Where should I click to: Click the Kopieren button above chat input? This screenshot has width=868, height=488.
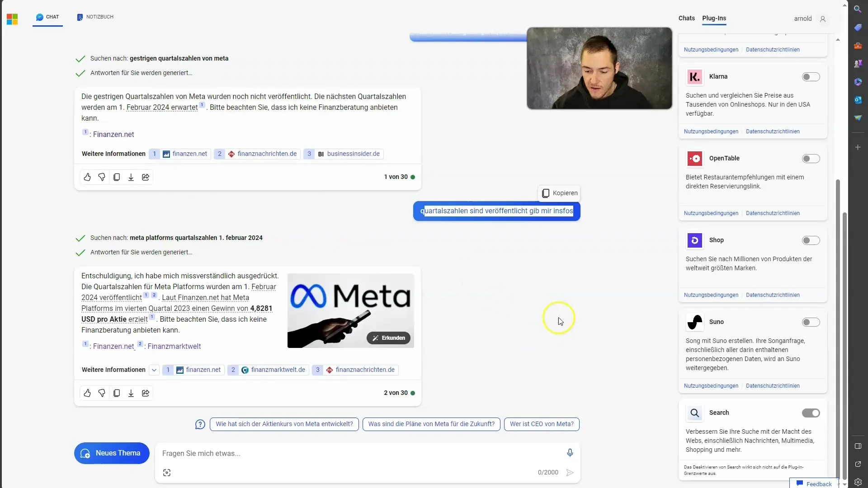pyautogui.click(x=559, y=193)
